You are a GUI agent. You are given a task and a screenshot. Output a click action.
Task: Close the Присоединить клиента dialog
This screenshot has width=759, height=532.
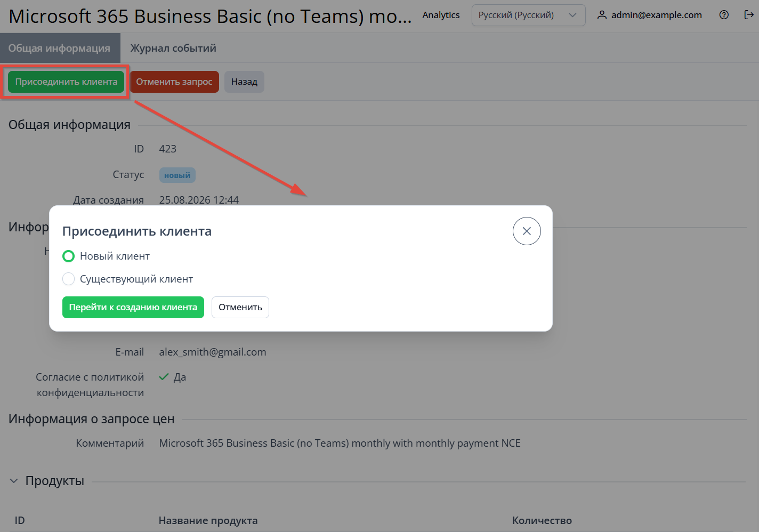(527, 231)
